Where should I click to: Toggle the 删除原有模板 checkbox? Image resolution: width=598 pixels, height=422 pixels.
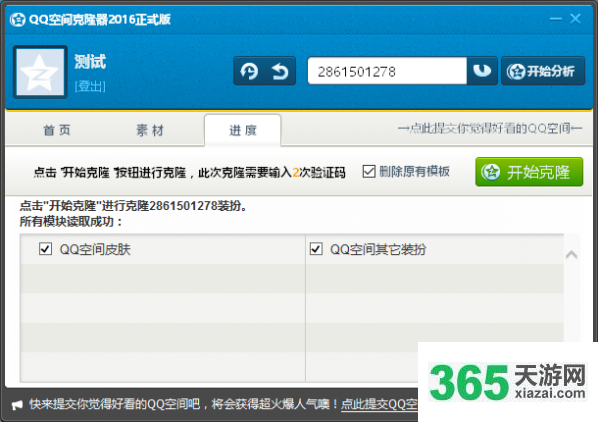(x=369, y=172)
